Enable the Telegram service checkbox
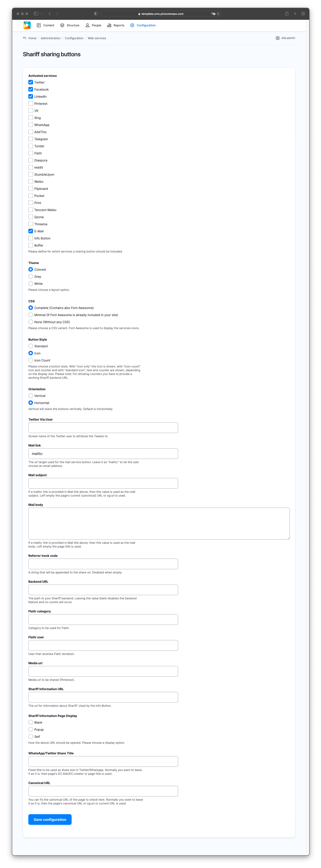321x868 pixels. [x=31, y=139]
